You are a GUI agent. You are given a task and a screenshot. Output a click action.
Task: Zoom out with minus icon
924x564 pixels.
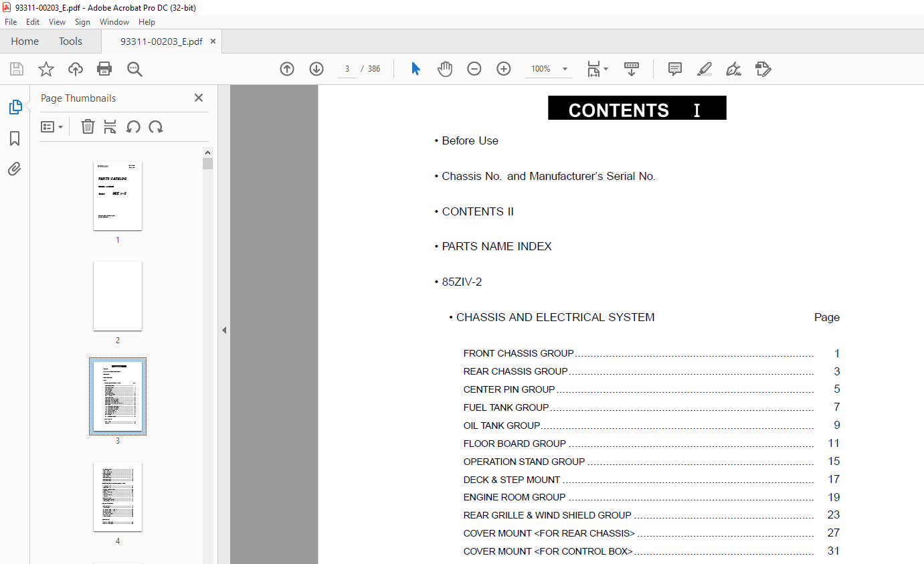[474, 69]
